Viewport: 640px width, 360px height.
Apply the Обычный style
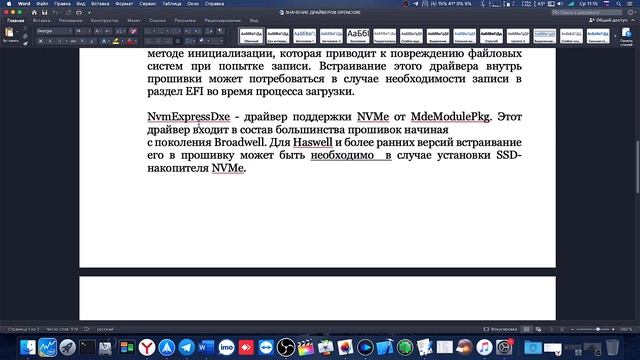click(x=251, y=36)
